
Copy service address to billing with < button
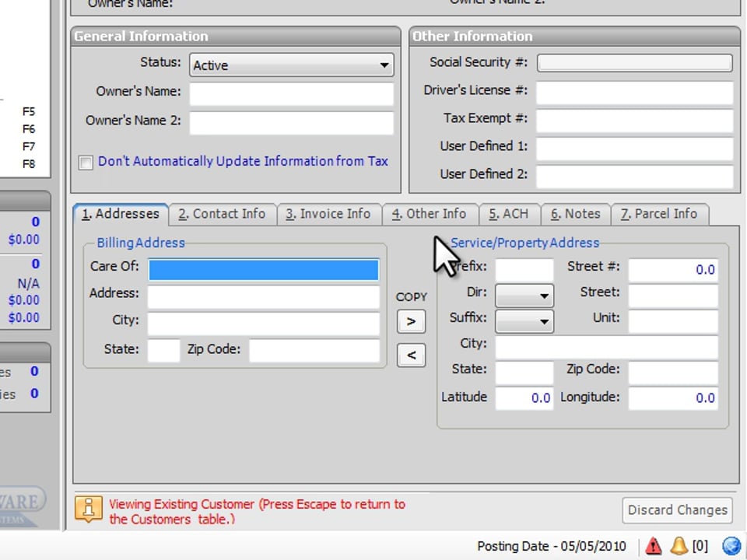pyautogui.click(x=411, y=355)
